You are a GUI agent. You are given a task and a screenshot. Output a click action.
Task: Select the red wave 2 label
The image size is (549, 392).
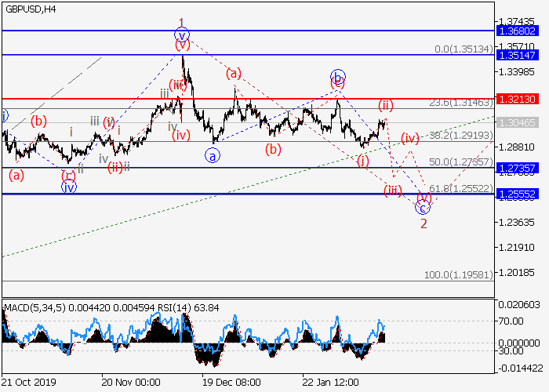[424, 224]
